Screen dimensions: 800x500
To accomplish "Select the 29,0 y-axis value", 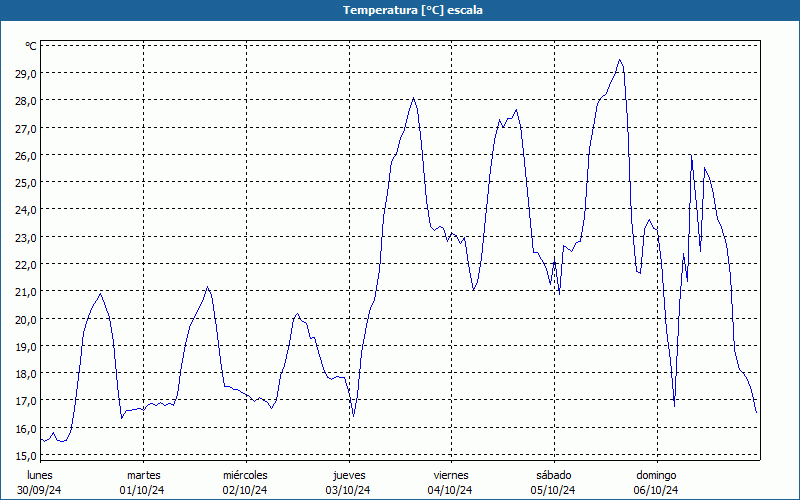I will pyautogui.click(x=27, y=73).
